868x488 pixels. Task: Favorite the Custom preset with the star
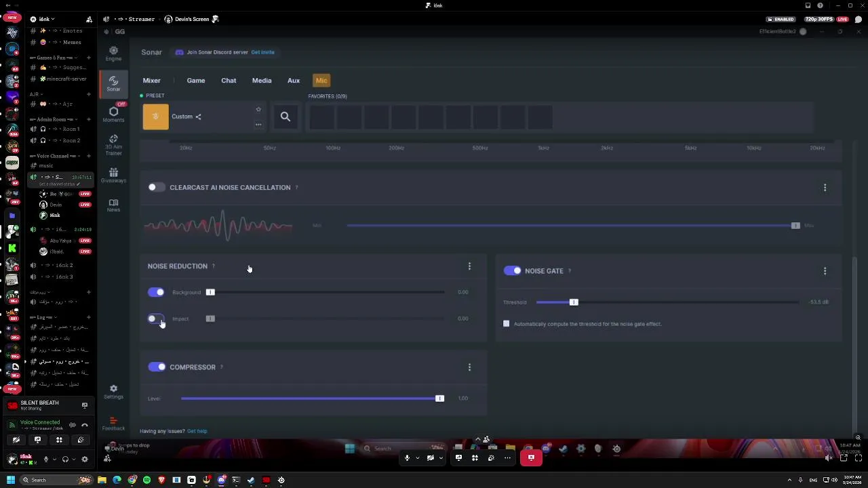258,109
